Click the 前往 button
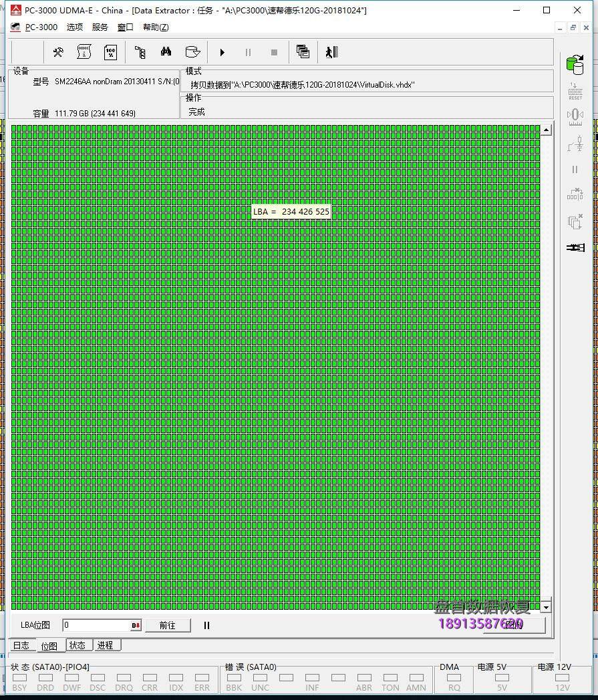Viewport: 598px width, 700px height. point(167,625)
